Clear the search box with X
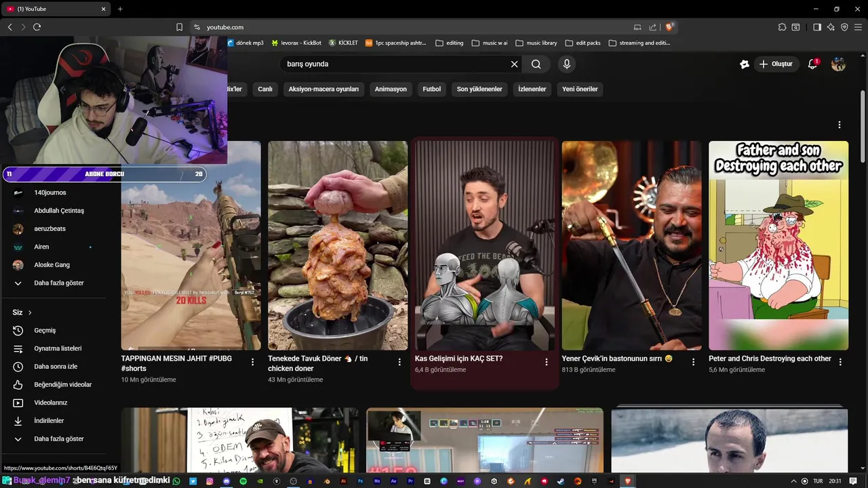The width and height of the screenshot is (868, 488). [x=514, y=64]
